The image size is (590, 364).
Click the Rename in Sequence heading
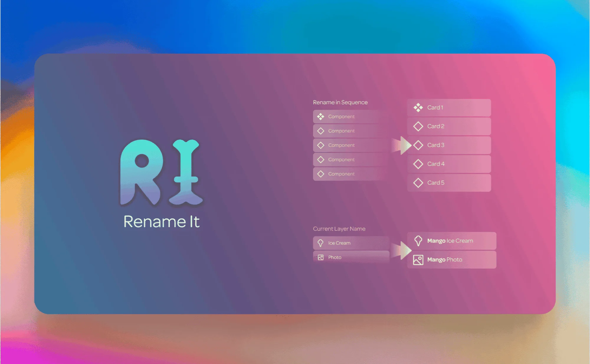[x=340, y=102]
